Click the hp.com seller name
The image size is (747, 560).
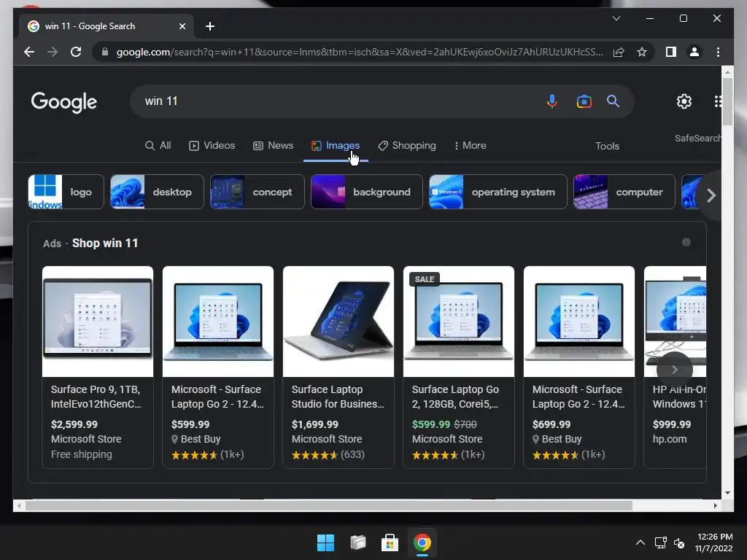(670, 439)
